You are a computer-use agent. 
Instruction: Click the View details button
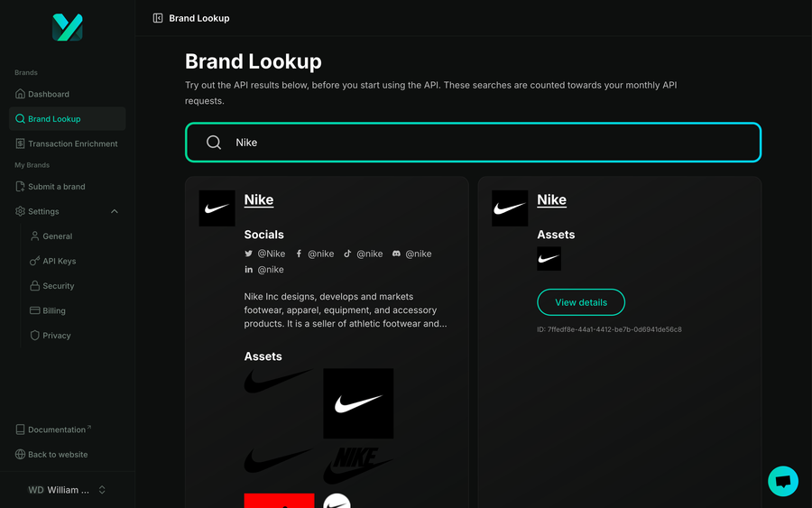(581, 302)
